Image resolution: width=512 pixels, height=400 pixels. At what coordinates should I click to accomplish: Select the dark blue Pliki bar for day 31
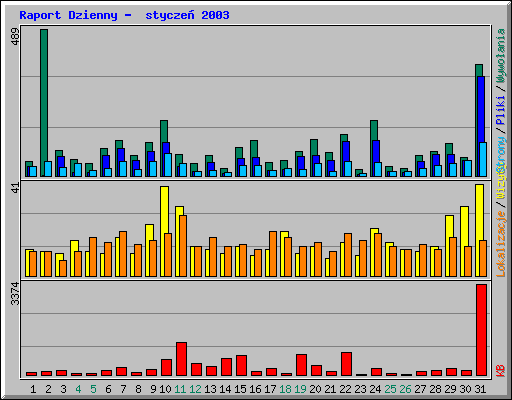point(481,110)
